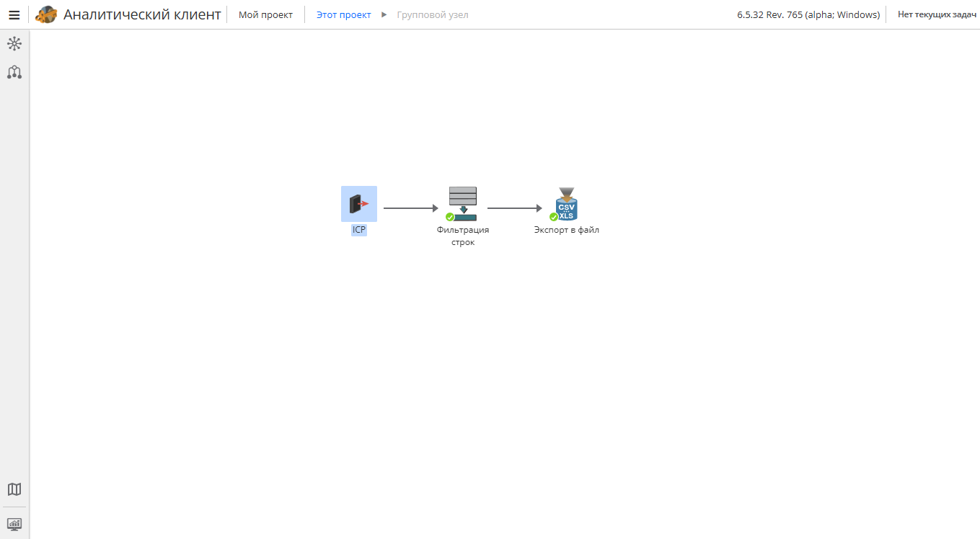The height and width of the screenshot is (539, 980).
Task: Click green status check on Экспорт node
Action: coord(554,217)
